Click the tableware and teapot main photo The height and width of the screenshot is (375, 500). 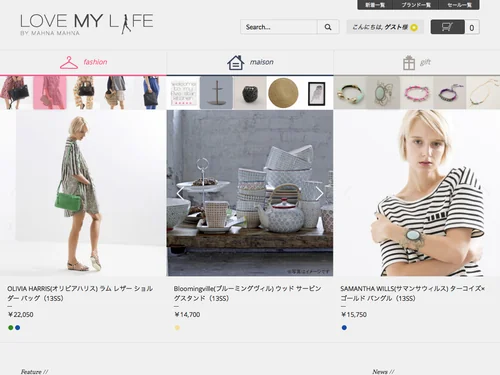point(250,193)
